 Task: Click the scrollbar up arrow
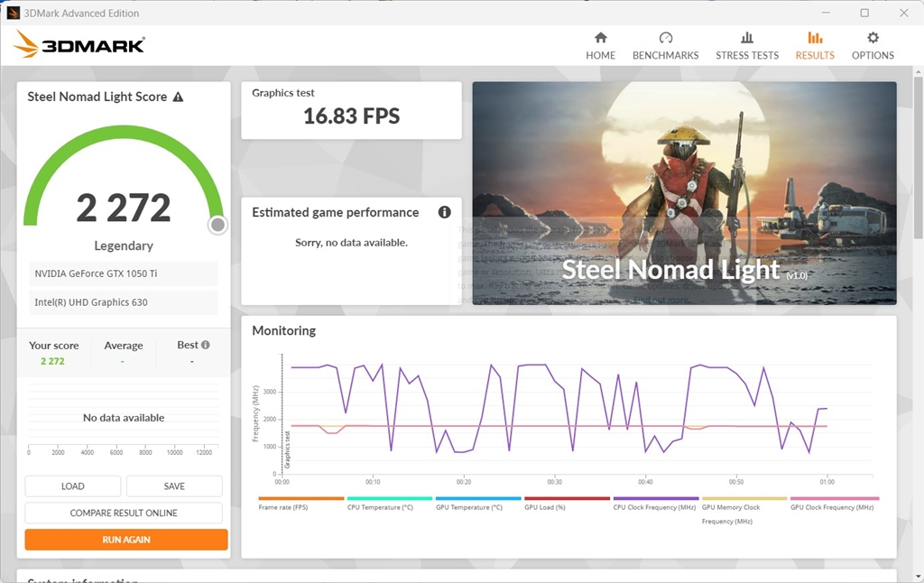coord(918,71)
